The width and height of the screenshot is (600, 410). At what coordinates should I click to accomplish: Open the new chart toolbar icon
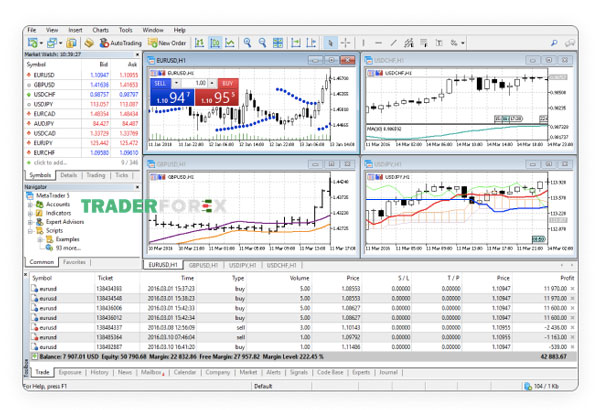(32, 43)
